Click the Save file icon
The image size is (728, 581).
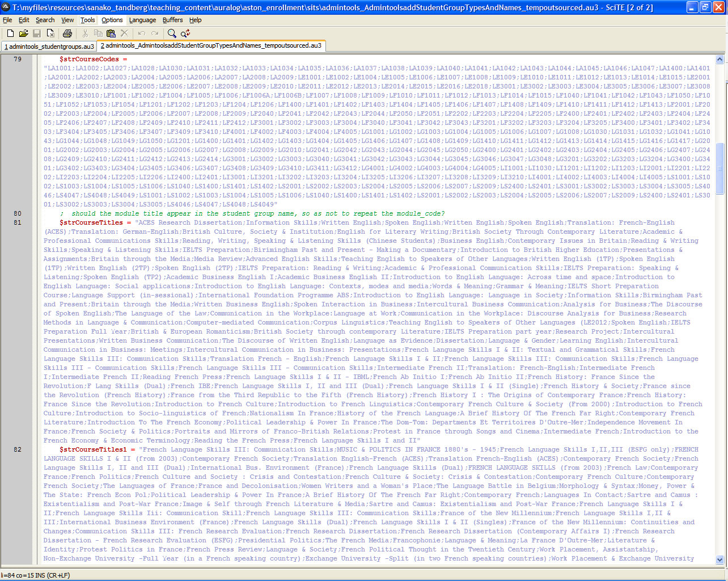37,33
